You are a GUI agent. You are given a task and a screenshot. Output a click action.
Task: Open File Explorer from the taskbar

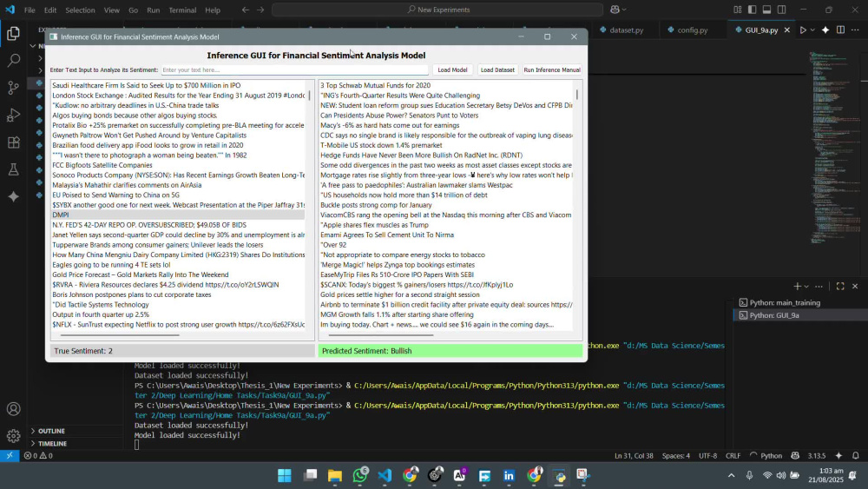(335, 475)
